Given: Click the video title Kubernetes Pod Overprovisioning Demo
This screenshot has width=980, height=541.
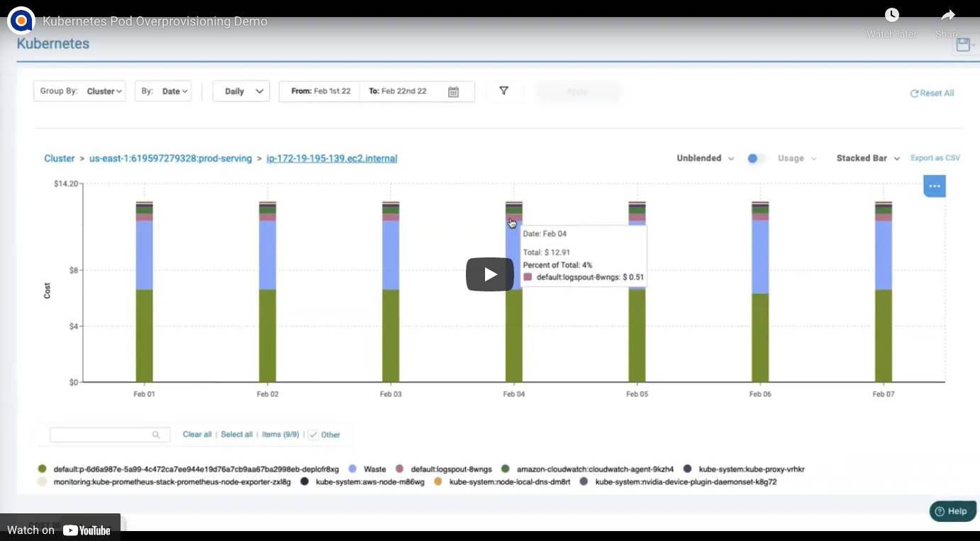Looking at the screenshot, I should pyautogui.click(x=155, y=21).
